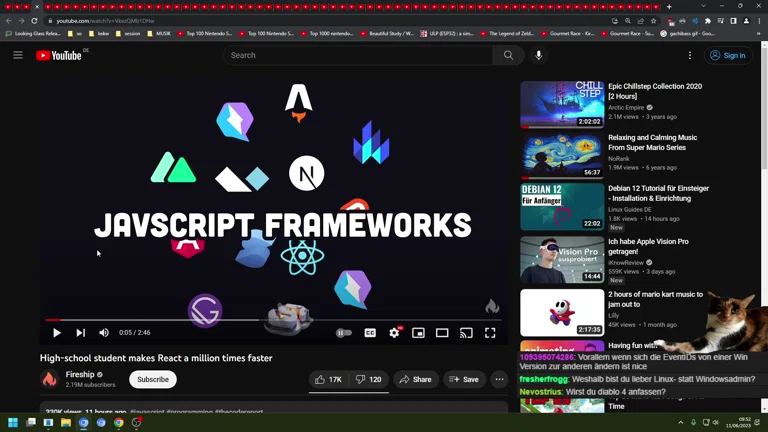The height and width of the screenshot is (432, 768).
Task: Click the Sign in button
Action: (728, 55)
